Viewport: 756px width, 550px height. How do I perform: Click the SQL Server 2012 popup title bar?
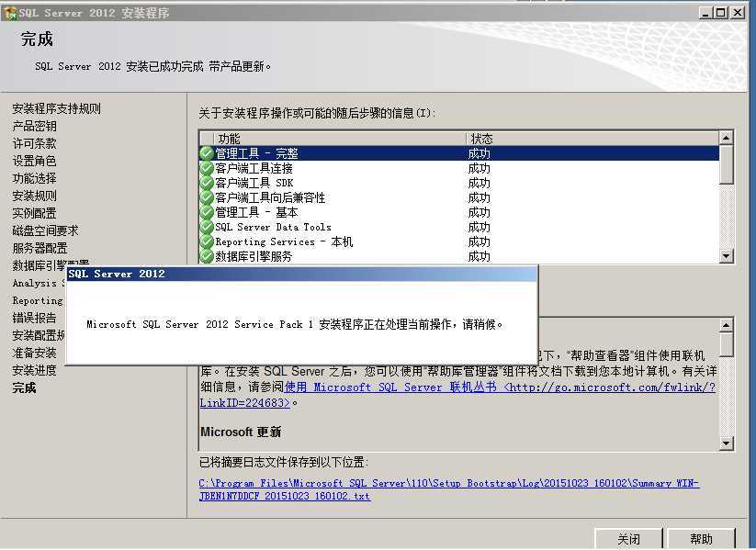[x=302, y=274]
